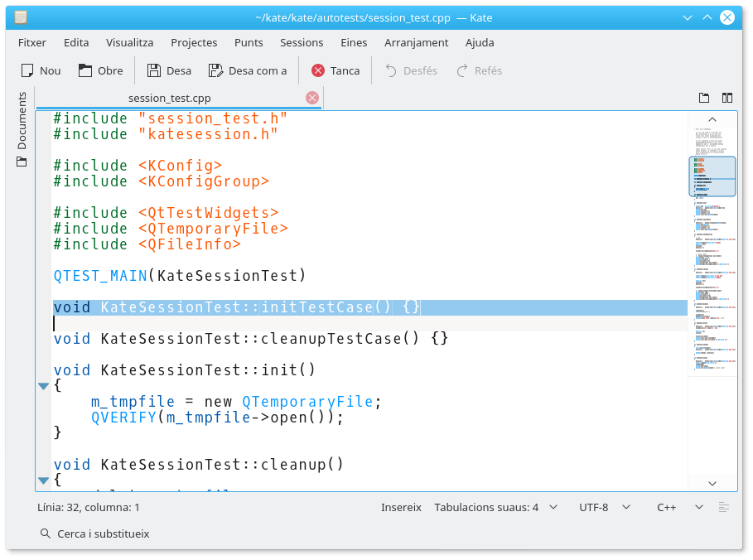Image resolution: width=753 pixels, height=560 pixels.
Task: Open a file with the Obre icon
Action: point(84,71)
